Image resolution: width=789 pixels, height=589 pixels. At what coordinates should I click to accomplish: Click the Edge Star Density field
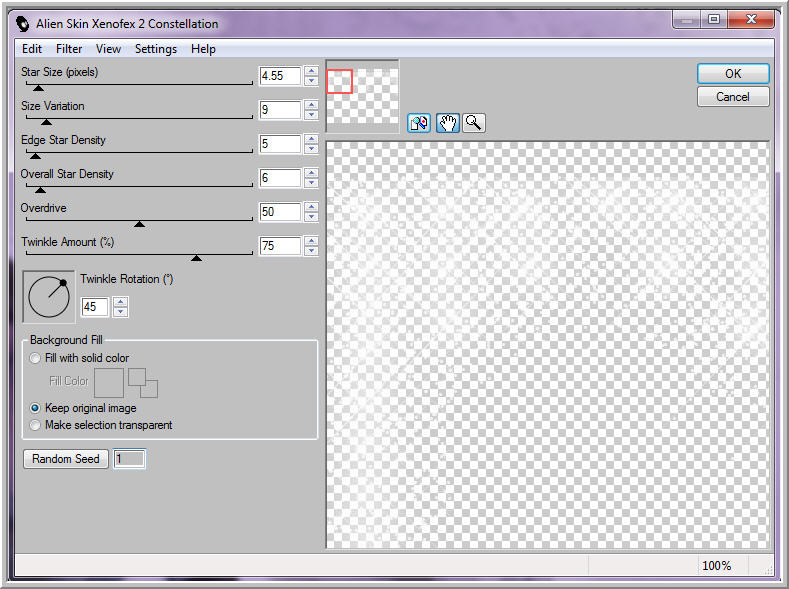(280, 144)
